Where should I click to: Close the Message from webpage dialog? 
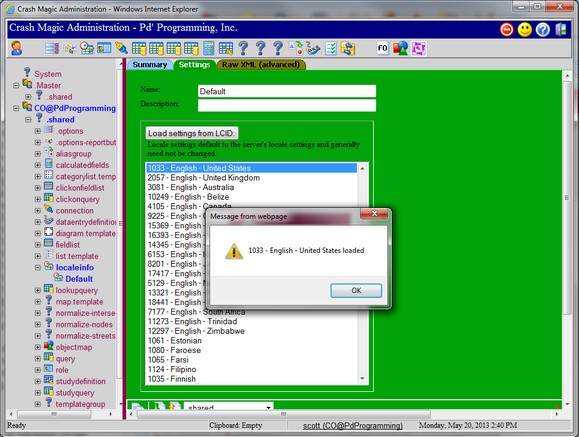[x=374, y=214]
